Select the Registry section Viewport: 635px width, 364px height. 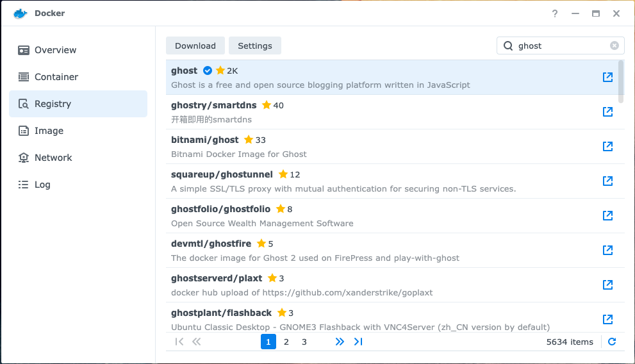coord(78,104)
